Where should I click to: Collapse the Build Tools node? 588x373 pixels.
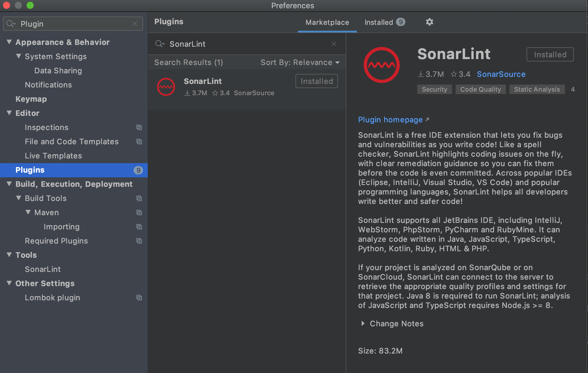19,198
